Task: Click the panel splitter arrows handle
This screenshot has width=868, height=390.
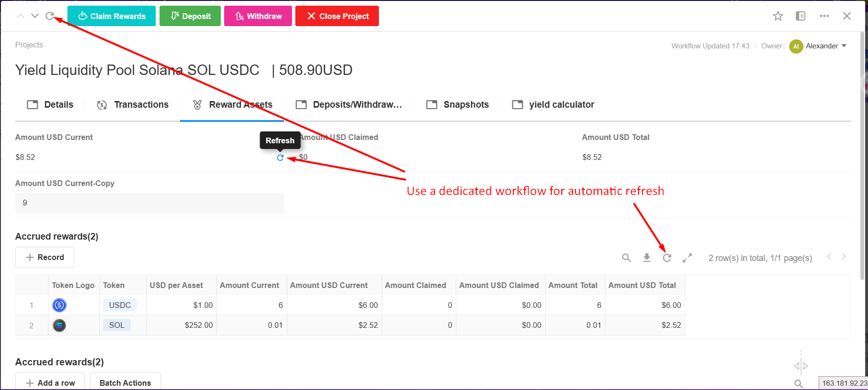Action: click(801, 366)
